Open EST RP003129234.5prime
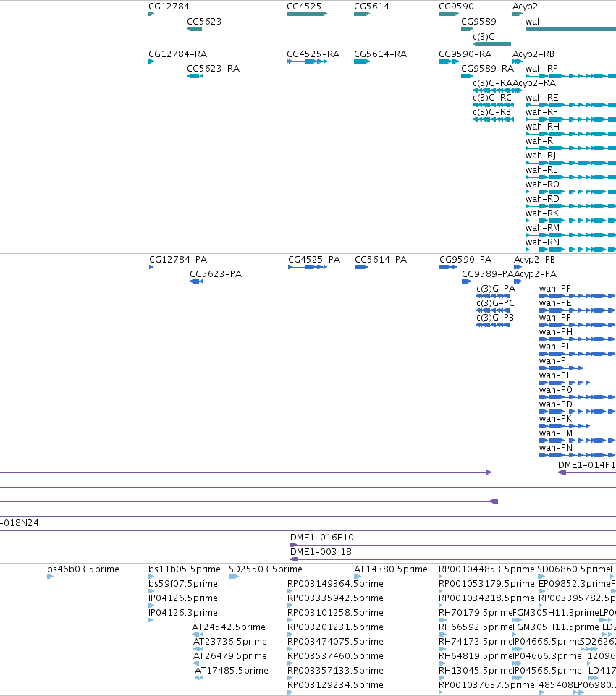Image resolution: width=616 pixels, height=696 pixels. [335, 684]
